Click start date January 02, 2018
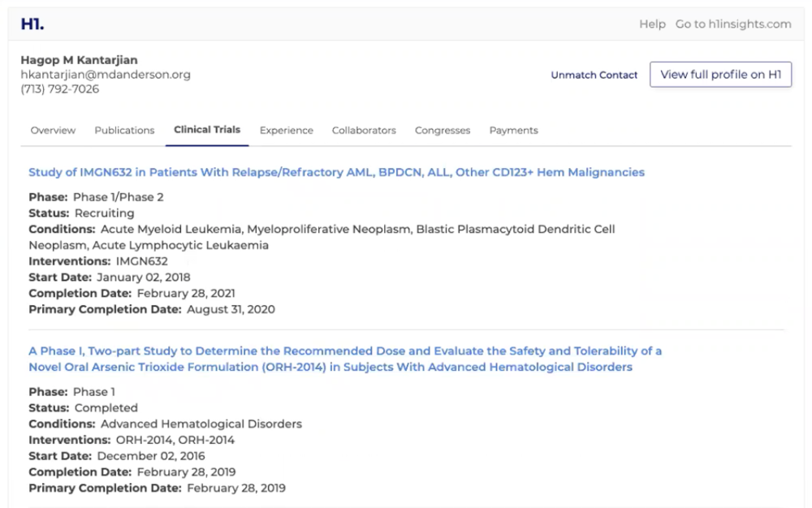The width and height of the screenshot is (812, 508). (x=144, y=278)
